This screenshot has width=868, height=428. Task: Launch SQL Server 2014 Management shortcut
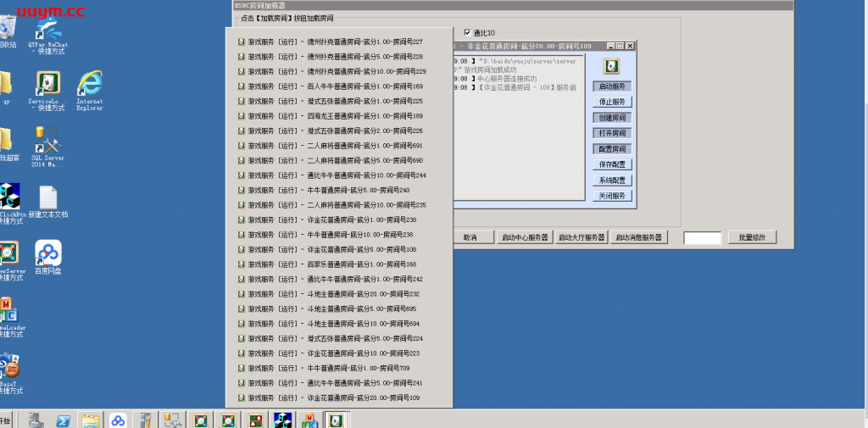point(47,142)
